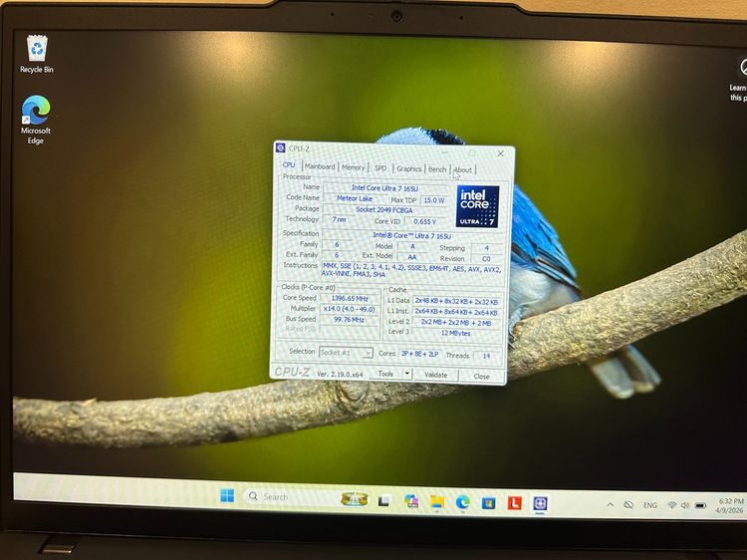The height and width of the screenshot is (560, 747).
Task: Click the Level 3 value 12 MBytes
Action: coord(456,333)
